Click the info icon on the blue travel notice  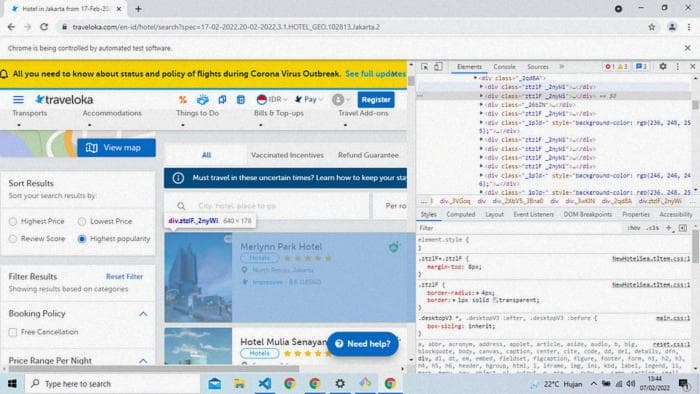178,178
